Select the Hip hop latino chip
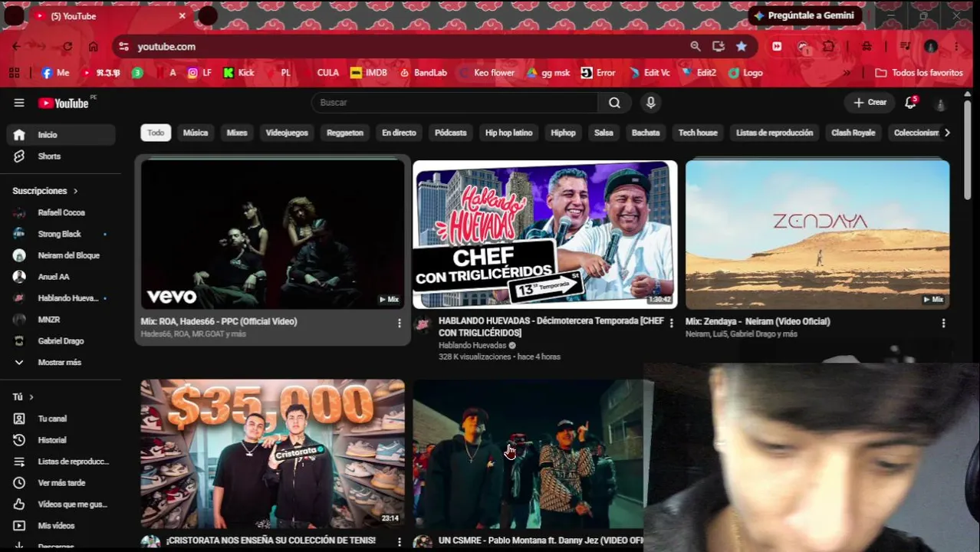 tap(508, 133)
